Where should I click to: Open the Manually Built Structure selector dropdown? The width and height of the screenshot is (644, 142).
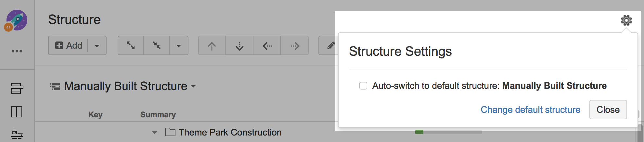[193, 86]
